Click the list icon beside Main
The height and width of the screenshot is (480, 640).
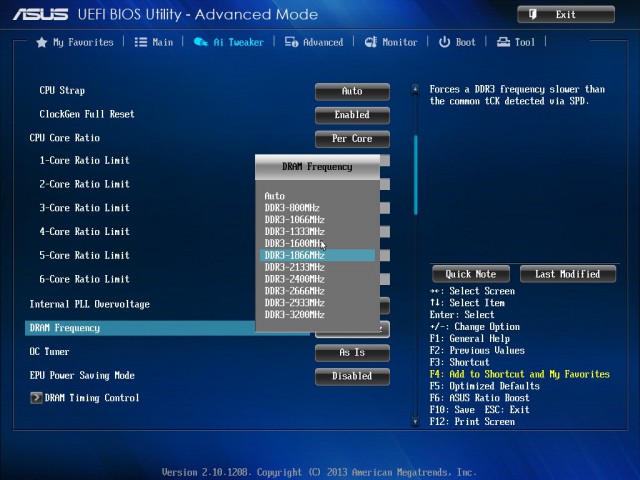pyautogui.click(x=141, y=42)
